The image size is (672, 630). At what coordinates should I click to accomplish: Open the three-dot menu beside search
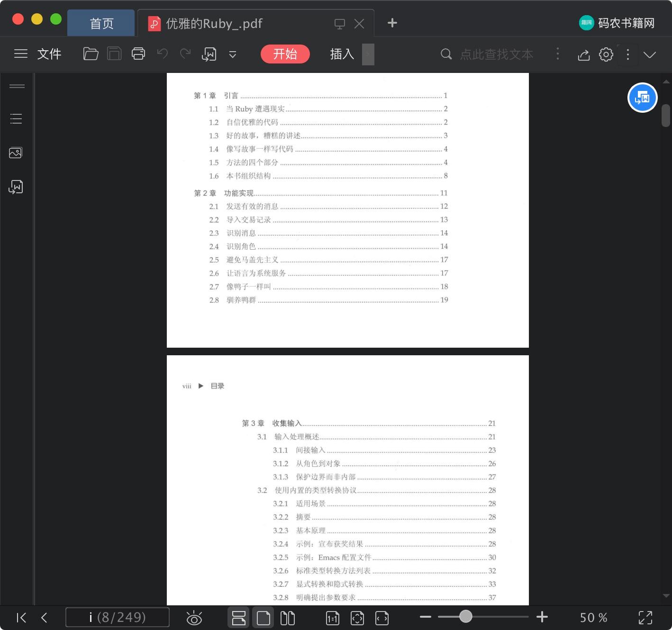coord(558,54)
